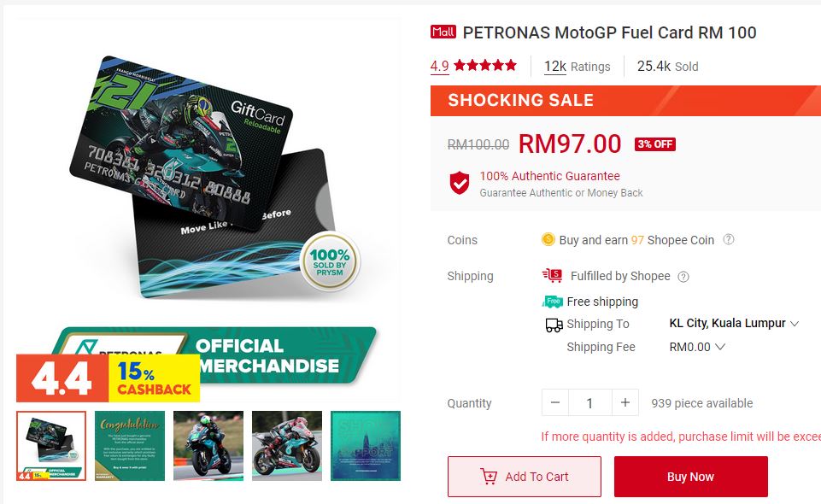Click the Add To Cart button

coord(524,477)
